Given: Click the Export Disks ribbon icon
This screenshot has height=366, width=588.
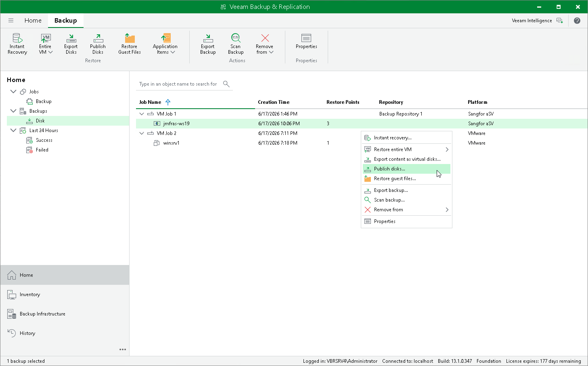Looking at the screenshot, I should [71, 44].
